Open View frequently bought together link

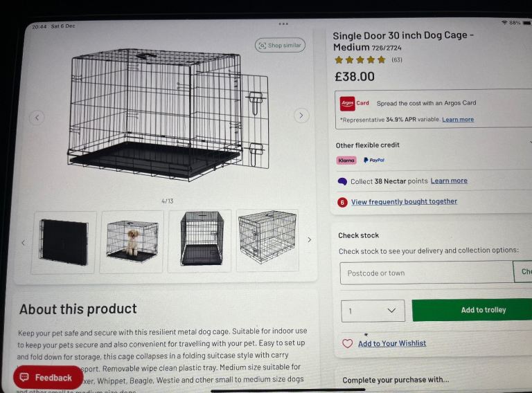404,202
